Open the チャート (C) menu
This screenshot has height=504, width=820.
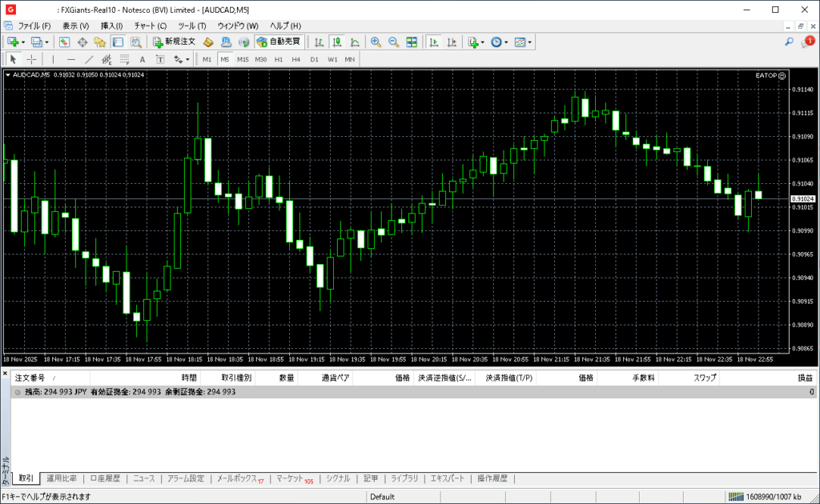point(151,26)
